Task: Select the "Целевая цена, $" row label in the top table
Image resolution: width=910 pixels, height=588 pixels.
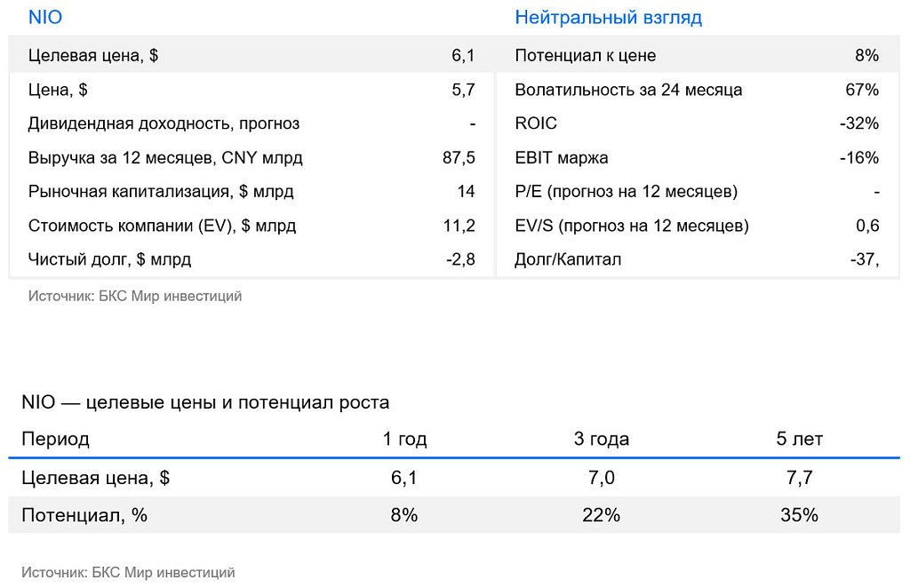Action: (x=93, y=56)
